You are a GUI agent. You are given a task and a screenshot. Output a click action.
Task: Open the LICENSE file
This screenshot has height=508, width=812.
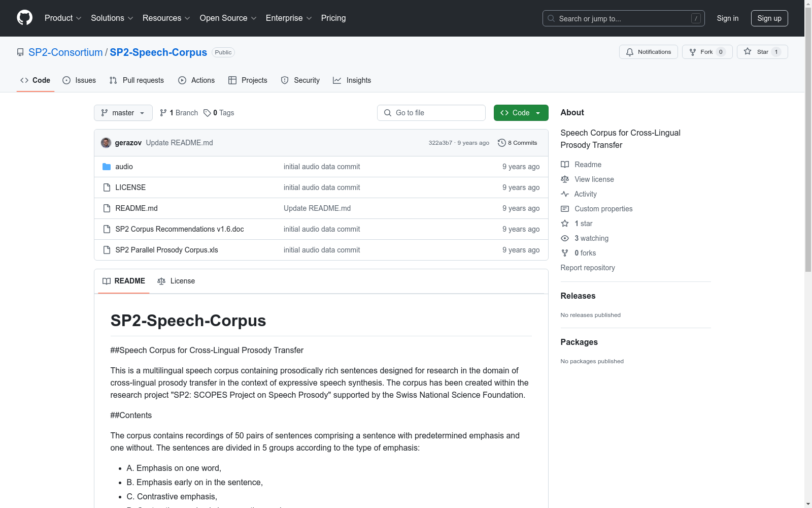(x=130, y=187)
